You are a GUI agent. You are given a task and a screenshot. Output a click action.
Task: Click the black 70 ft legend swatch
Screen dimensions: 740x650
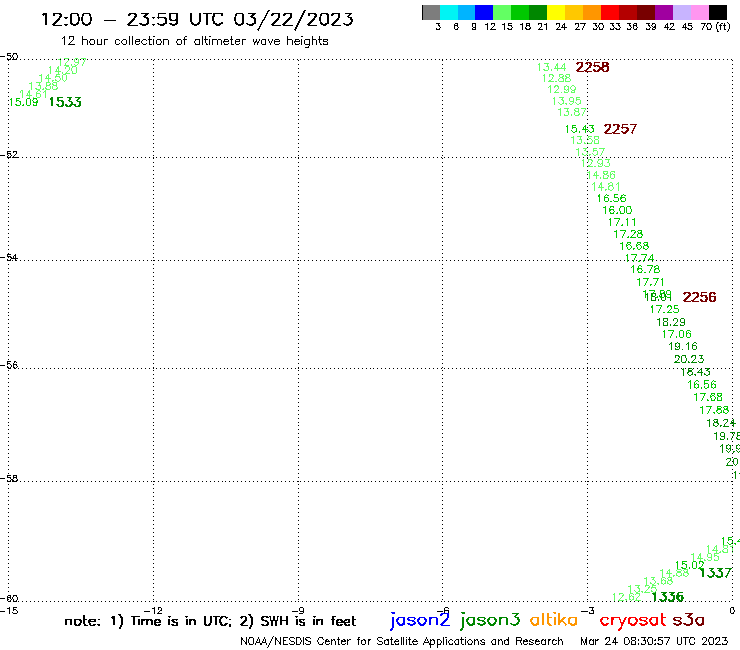point(717,13)
